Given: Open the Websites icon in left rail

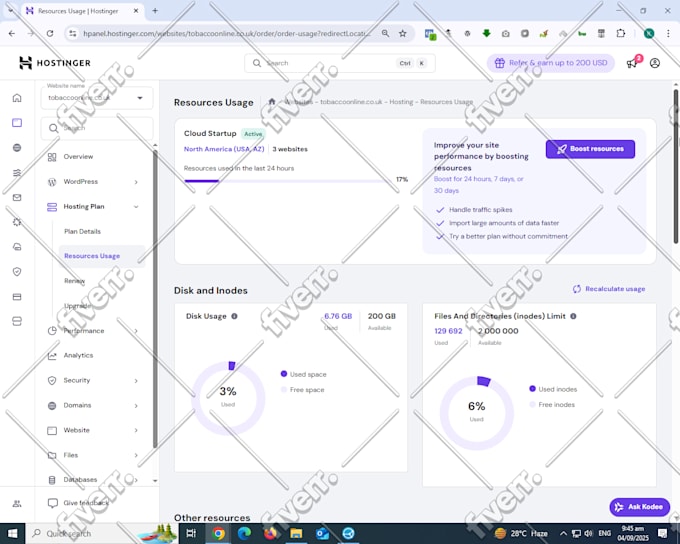Looking at the screenshot, I should point(17,123).
